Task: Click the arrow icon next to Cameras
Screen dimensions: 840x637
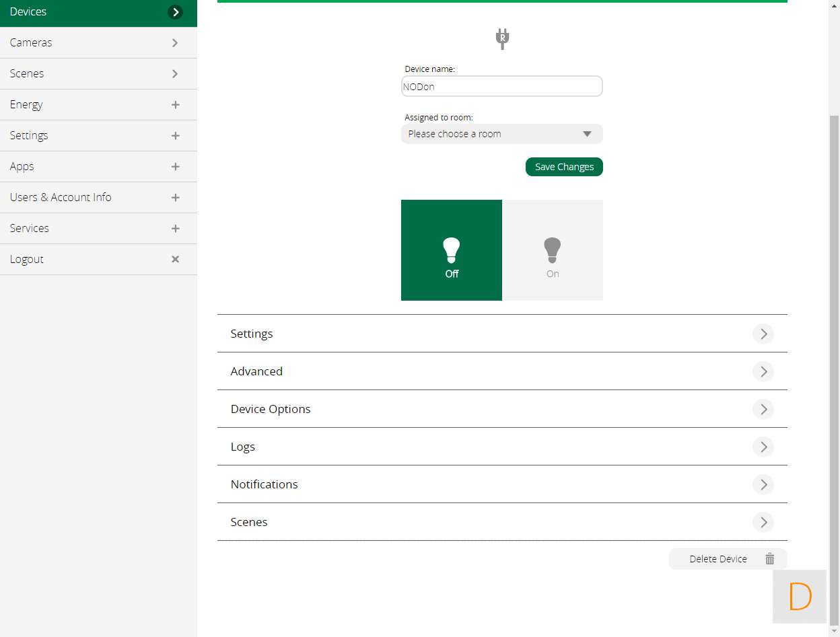Action: coord(175,42)
